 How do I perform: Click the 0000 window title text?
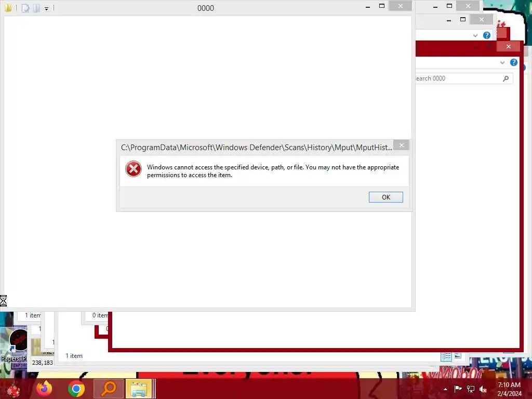[x=206, y=8]
